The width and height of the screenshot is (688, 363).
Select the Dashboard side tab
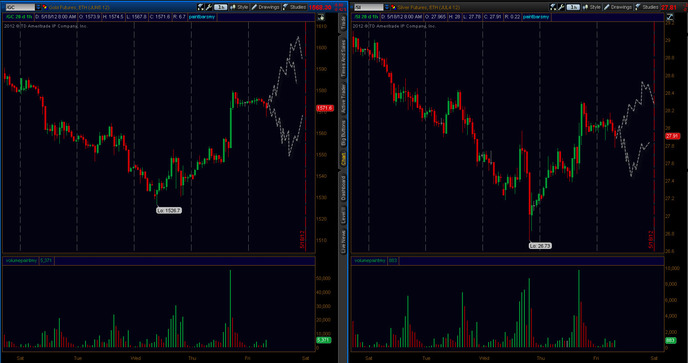coord(344,188)
